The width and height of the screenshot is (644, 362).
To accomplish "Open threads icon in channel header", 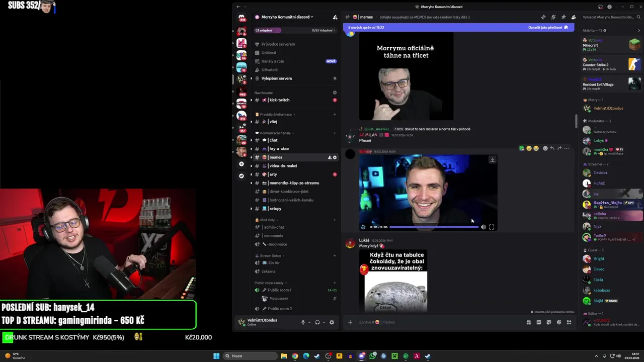I will [x=543, y=17].
